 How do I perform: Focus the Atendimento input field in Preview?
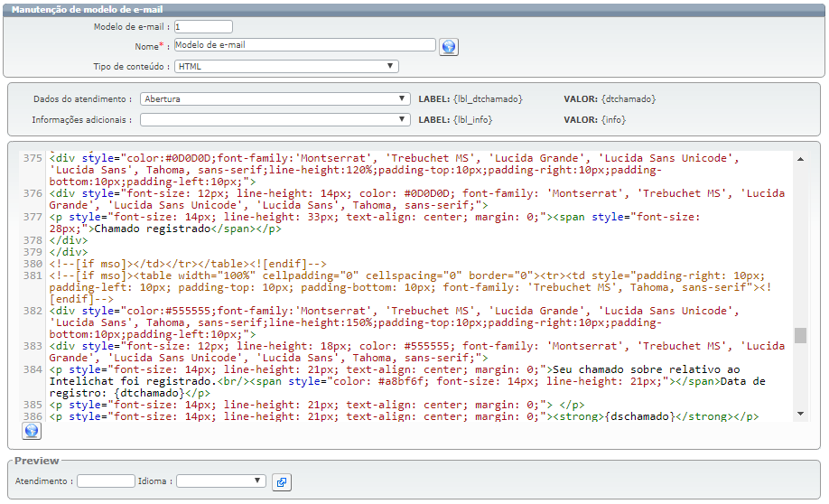point(106,481)
